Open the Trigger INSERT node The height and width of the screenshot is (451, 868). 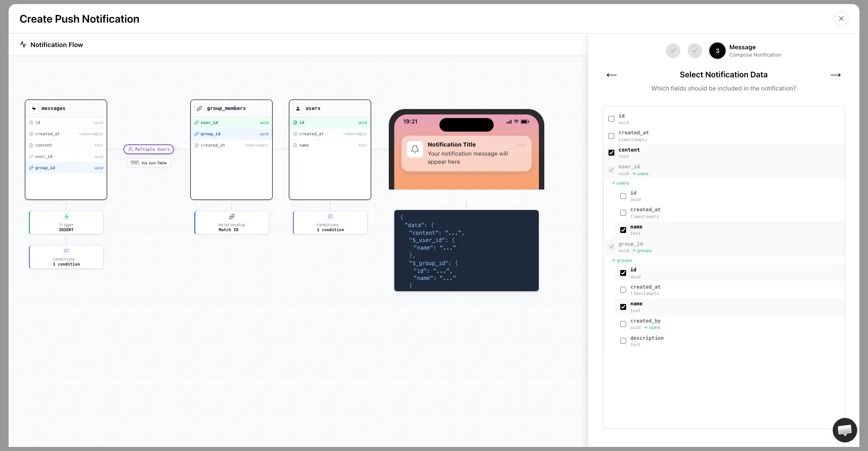pyautogui.click(x=66, y=223)
